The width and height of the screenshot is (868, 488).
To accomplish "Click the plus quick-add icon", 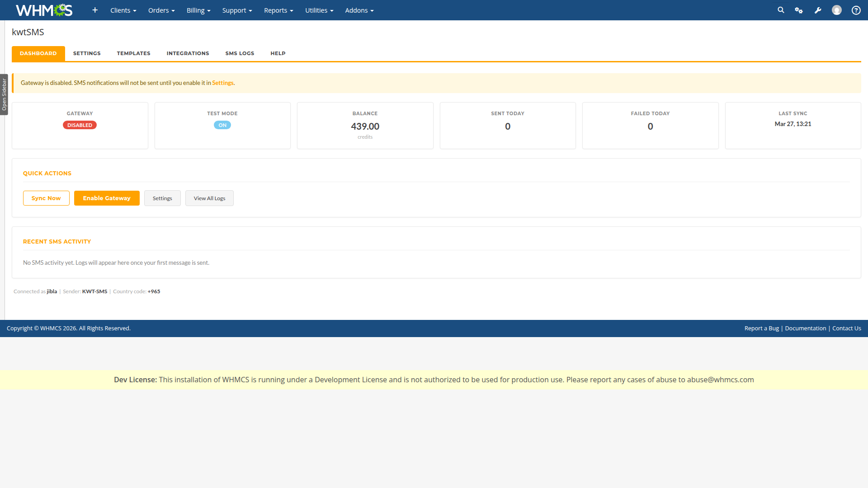I will click(95, 10).
